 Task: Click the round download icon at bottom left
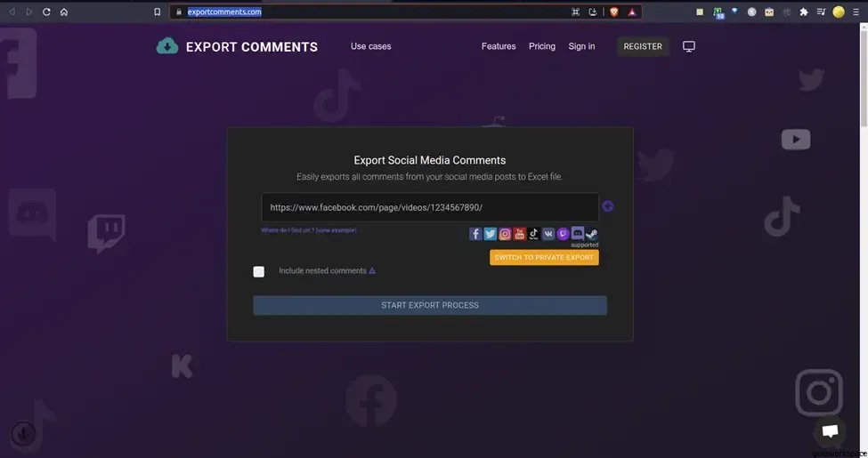[23, 434]
